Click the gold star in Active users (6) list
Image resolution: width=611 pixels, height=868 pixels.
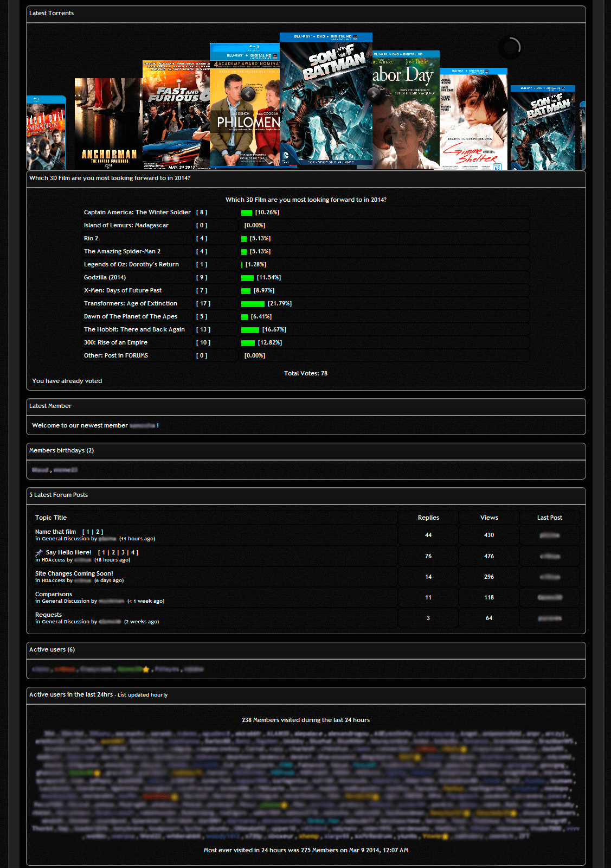click(x=146, y=669)
